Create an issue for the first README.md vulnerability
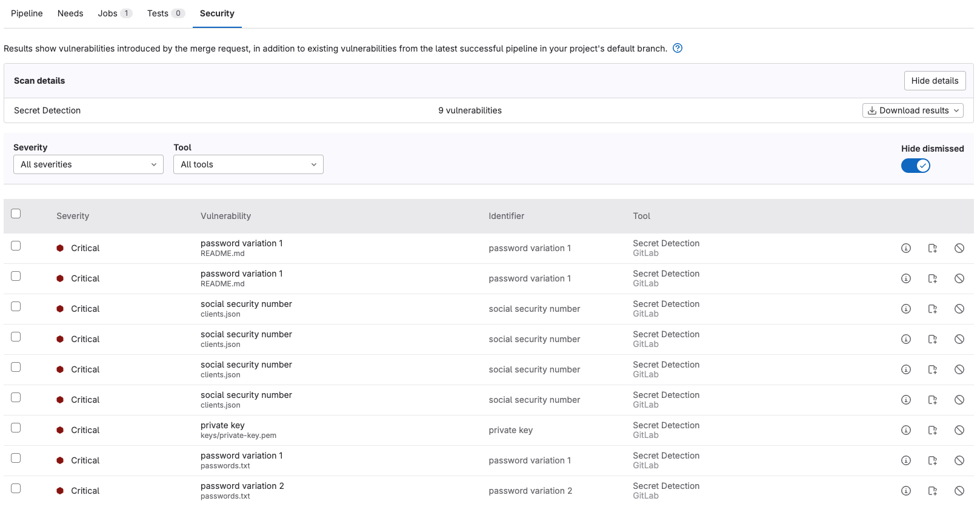 tap(933, 248)
